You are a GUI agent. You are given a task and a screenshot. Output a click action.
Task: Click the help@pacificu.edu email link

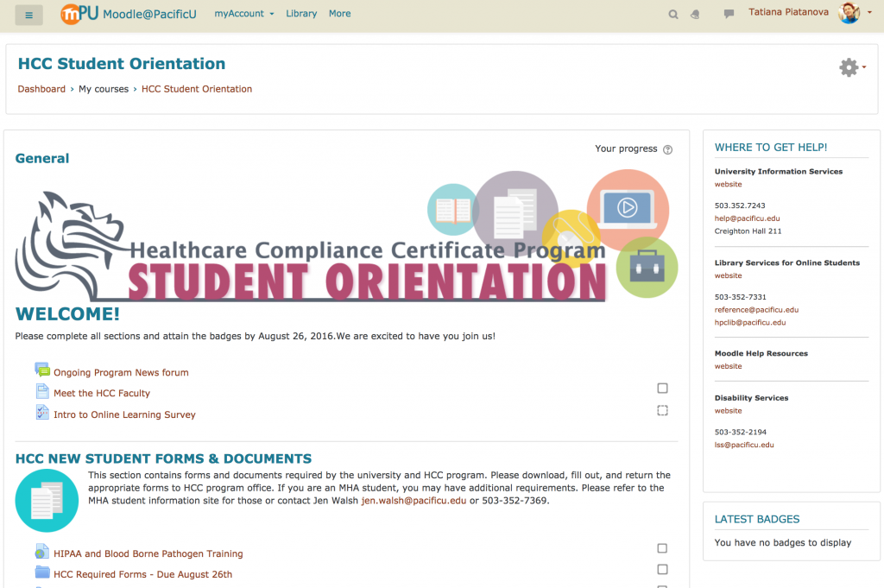point(747,218)
